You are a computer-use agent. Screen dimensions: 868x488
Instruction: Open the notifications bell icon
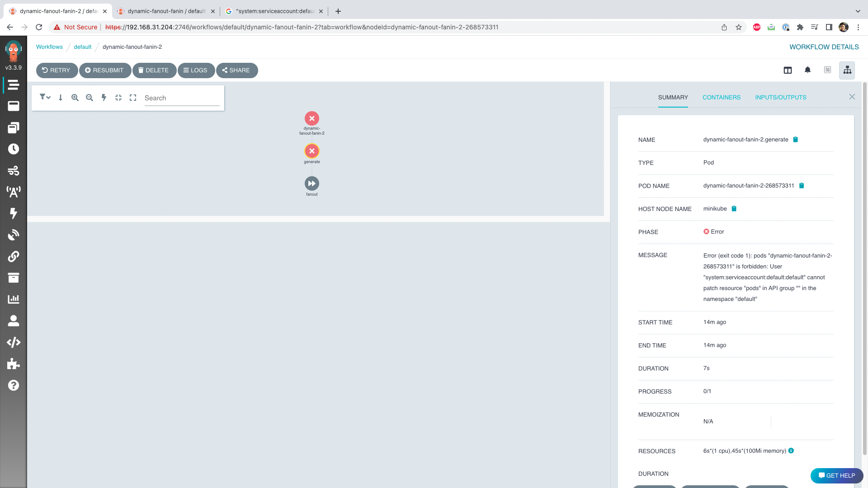point(808,70)
